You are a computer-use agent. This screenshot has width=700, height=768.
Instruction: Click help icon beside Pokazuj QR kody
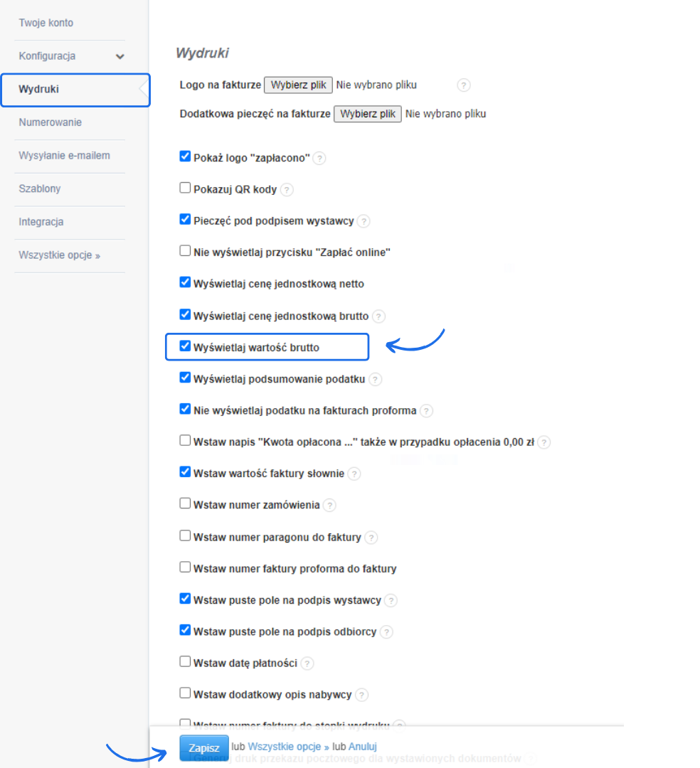[x=287, y=190]
